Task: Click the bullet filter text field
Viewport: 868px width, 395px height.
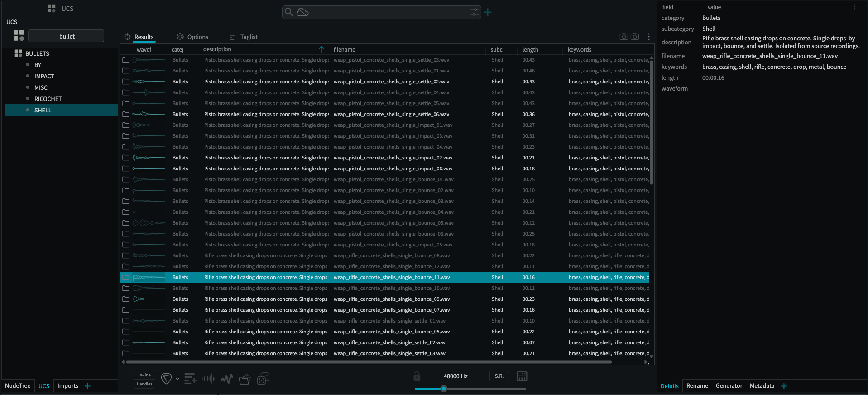Action: tap(66, 36)
